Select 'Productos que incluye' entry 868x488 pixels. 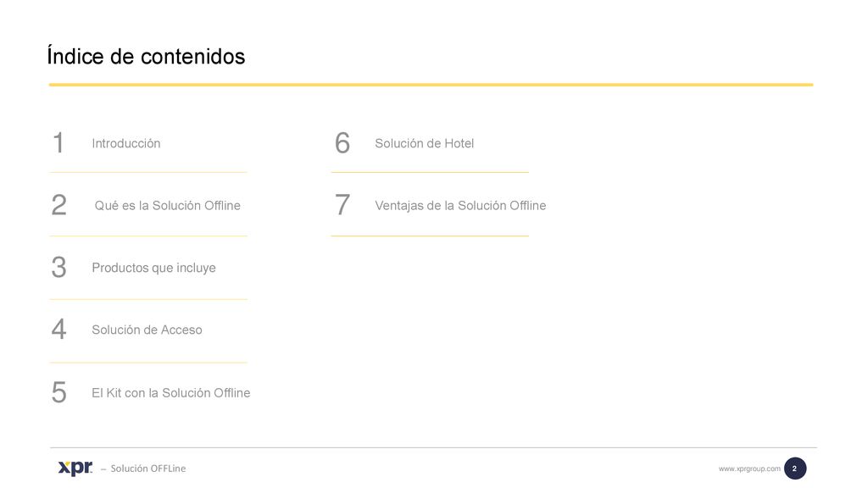pyautogui.click(x=154, y=268)
